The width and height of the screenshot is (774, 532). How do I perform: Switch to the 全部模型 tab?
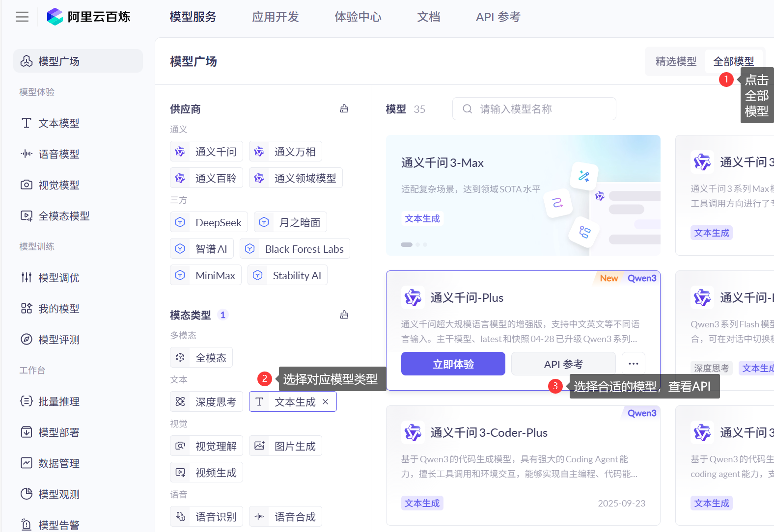(x=733, y=61)
